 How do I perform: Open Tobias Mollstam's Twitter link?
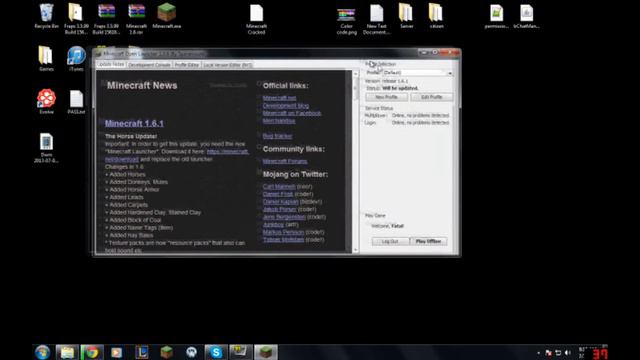tap(283, 240)
